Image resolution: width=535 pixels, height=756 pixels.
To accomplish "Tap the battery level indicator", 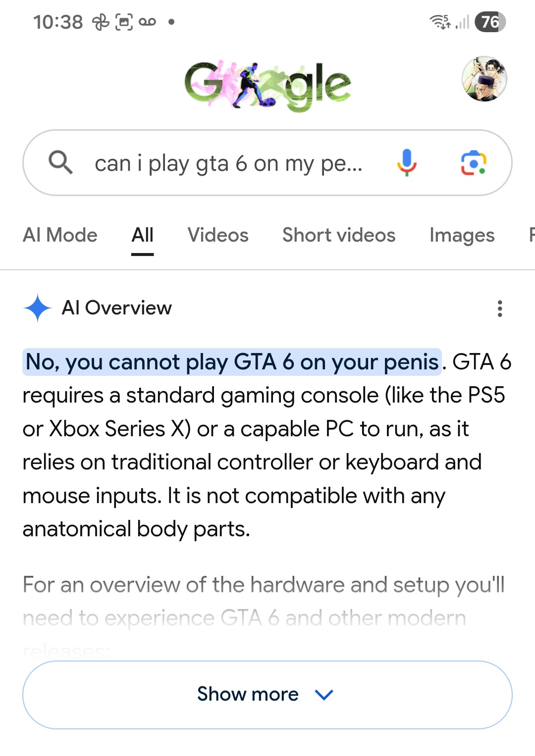I will (490, 22).
